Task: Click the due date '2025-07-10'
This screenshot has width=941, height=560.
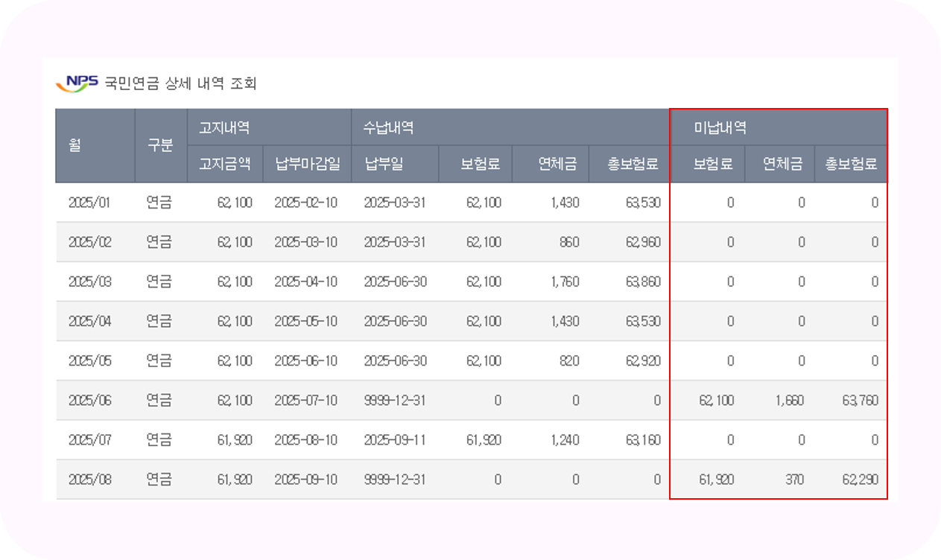Action: pos(306,400)
